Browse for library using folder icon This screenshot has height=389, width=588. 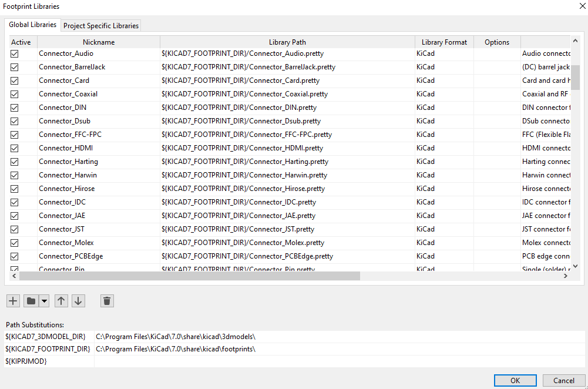click(31, 301)
